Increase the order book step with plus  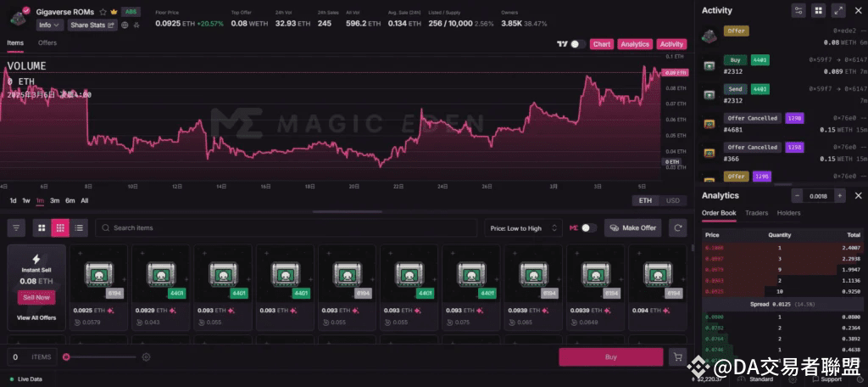(x=840, y=196)
